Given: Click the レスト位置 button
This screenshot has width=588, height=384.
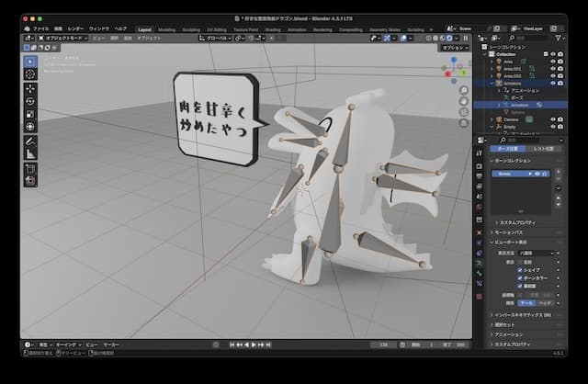Looking at the screenshot, I should (x=543, y=148).
